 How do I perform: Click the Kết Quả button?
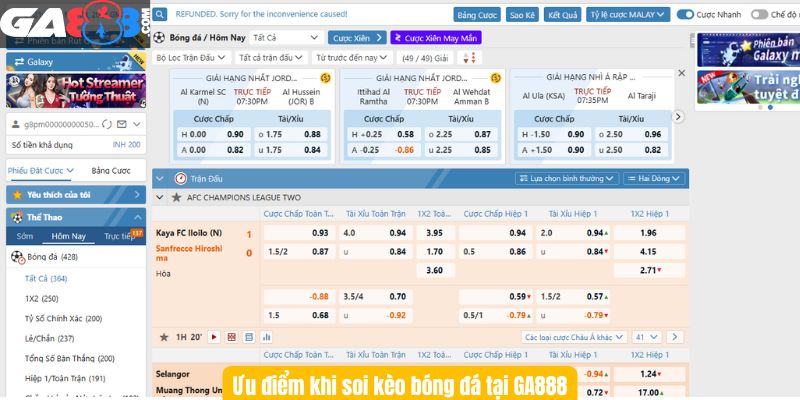pos(562,15)
